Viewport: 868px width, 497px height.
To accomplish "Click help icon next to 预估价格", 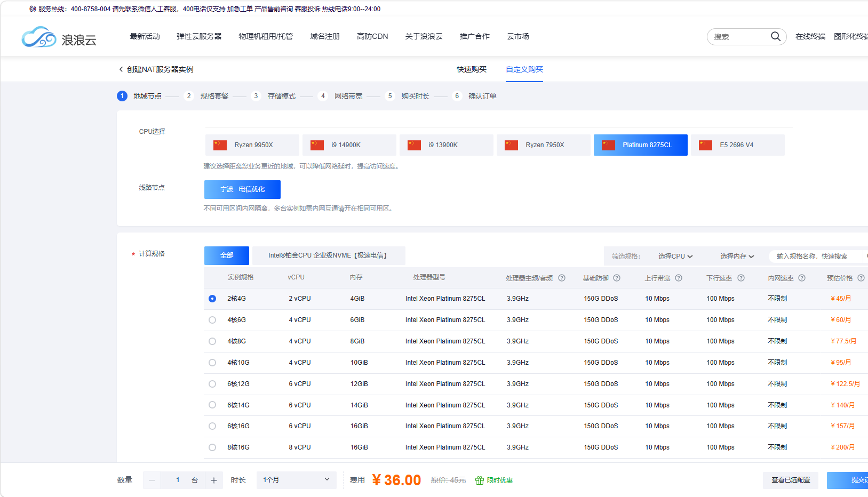I will coord(861,278).
